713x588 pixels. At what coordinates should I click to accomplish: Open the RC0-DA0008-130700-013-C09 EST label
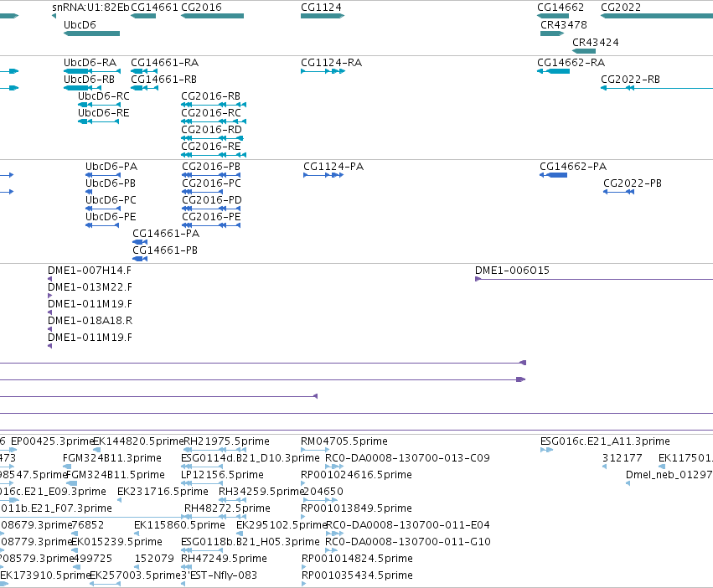[x=407, y=458]
